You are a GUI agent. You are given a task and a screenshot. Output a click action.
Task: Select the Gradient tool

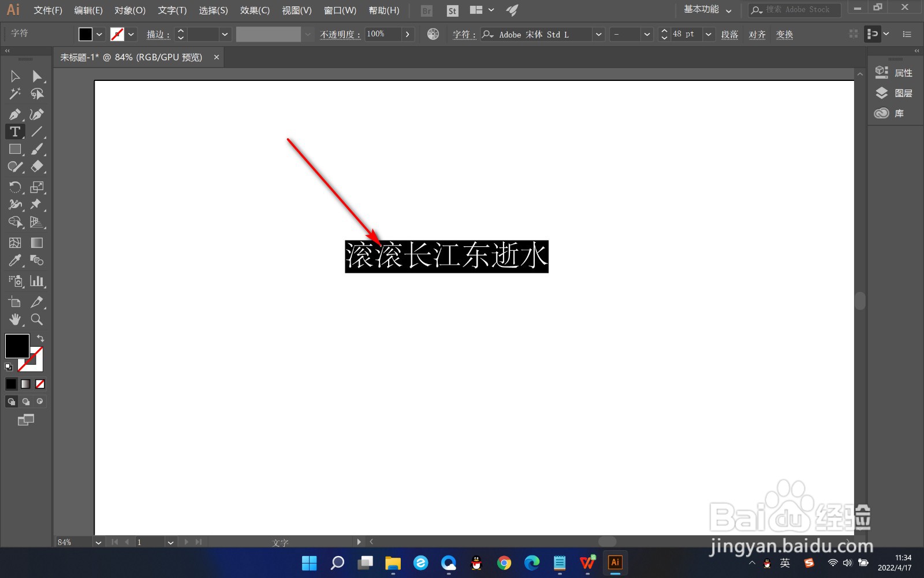37,243
